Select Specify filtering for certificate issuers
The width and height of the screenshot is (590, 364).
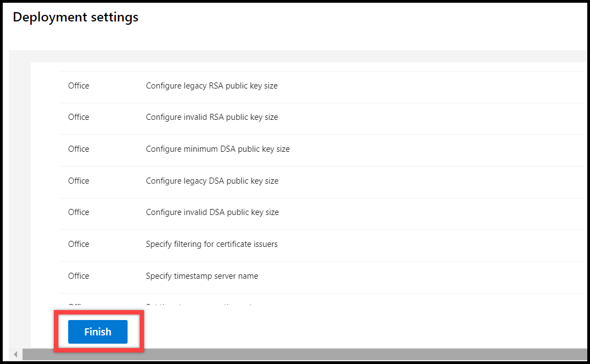(x=212, y=244)
